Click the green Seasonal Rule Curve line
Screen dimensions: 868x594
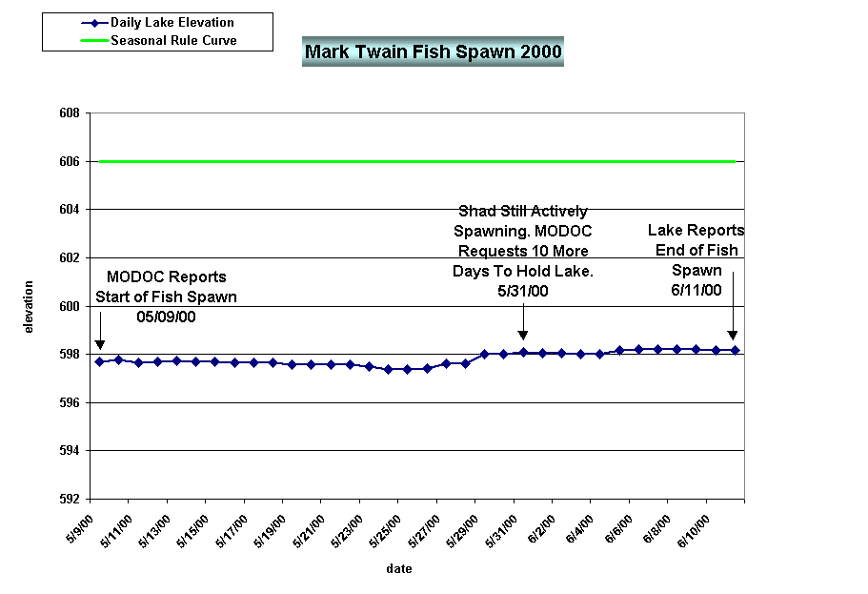click(416, 161)
